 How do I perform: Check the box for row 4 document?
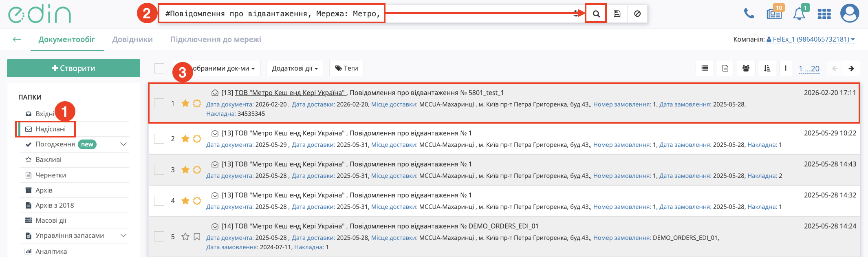pos(159,201)
